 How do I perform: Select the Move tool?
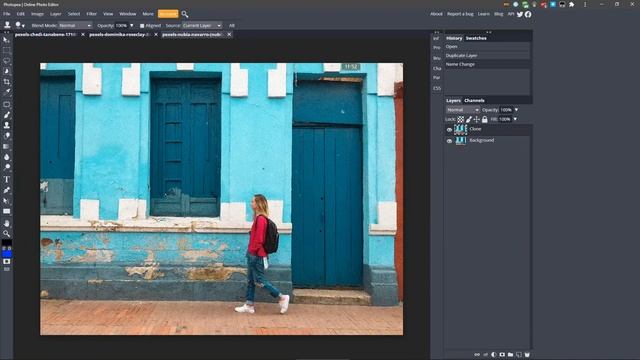tap(7, 40)
